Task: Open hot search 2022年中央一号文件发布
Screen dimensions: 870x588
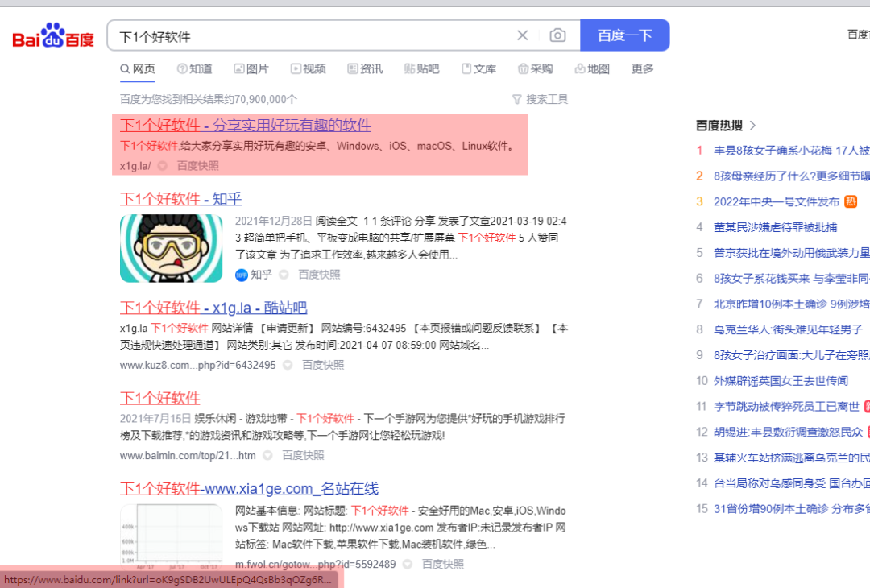Action: pyautogui.click(x=777, y=202)
